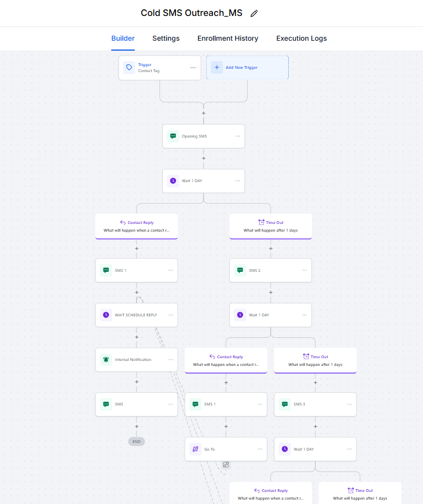Open the Enrollment History tab
Screen dimensions: 423x504
click(228, 39)
